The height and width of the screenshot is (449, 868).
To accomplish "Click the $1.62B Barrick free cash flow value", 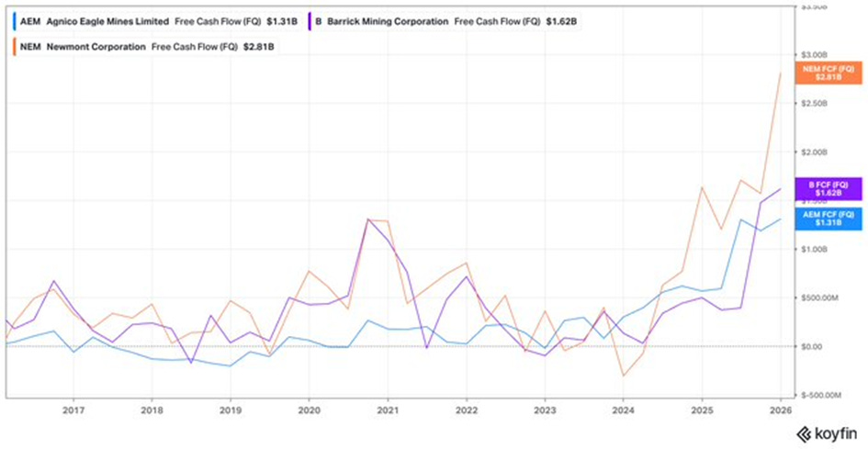I will point(563,22).
